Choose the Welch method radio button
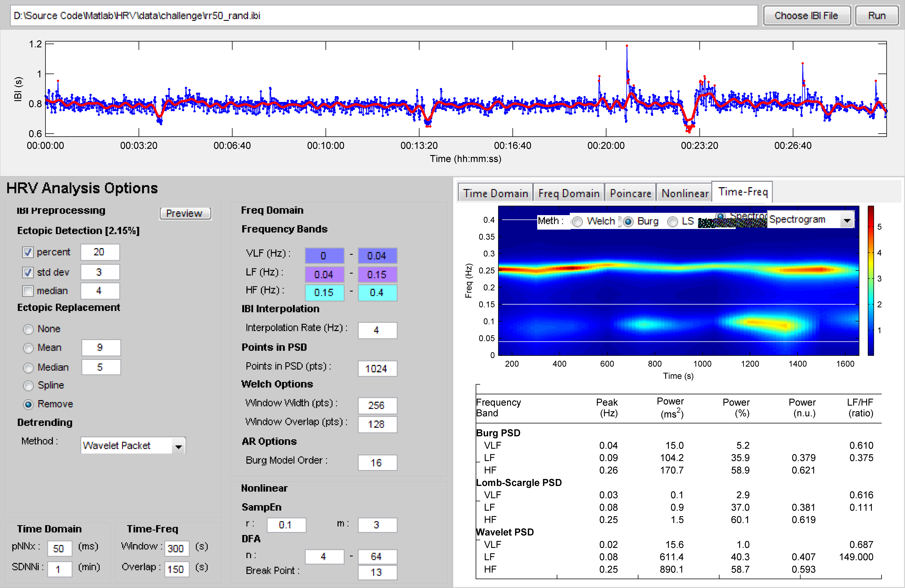 pos(577,222)
